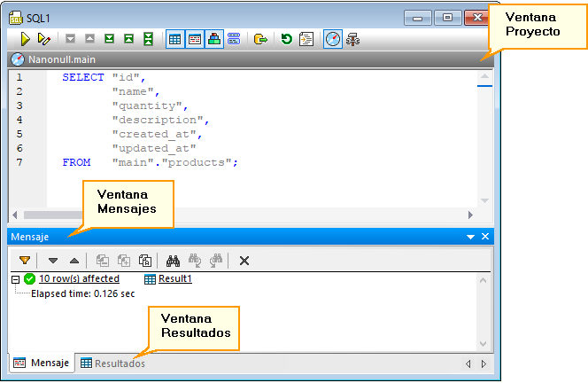Click the copy-all messages icon

click(x=145, y=261)
